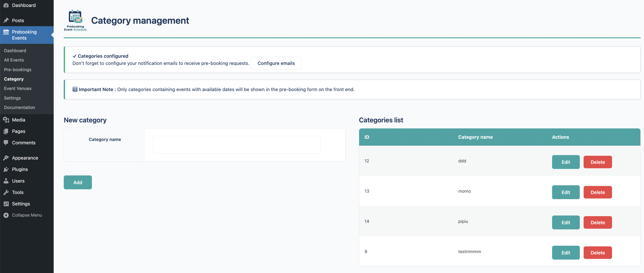
Task: Open Tools using the wrench icon
Action: [6, 192]
